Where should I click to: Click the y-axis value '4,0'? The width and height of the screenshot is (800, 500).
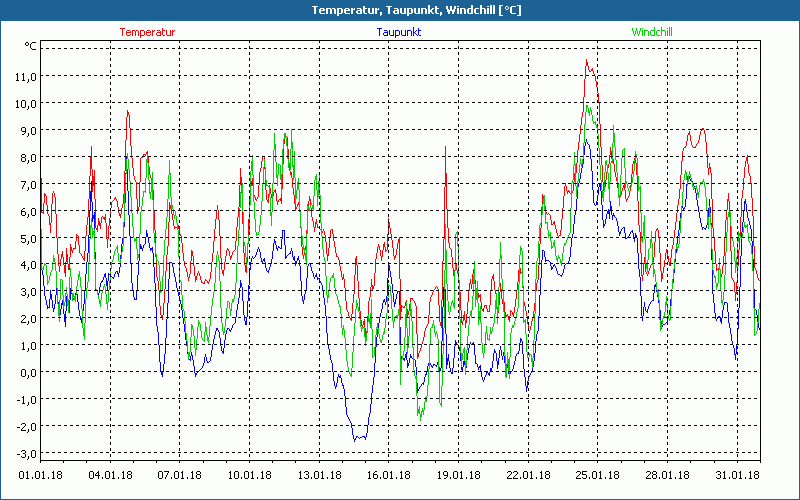29,265
